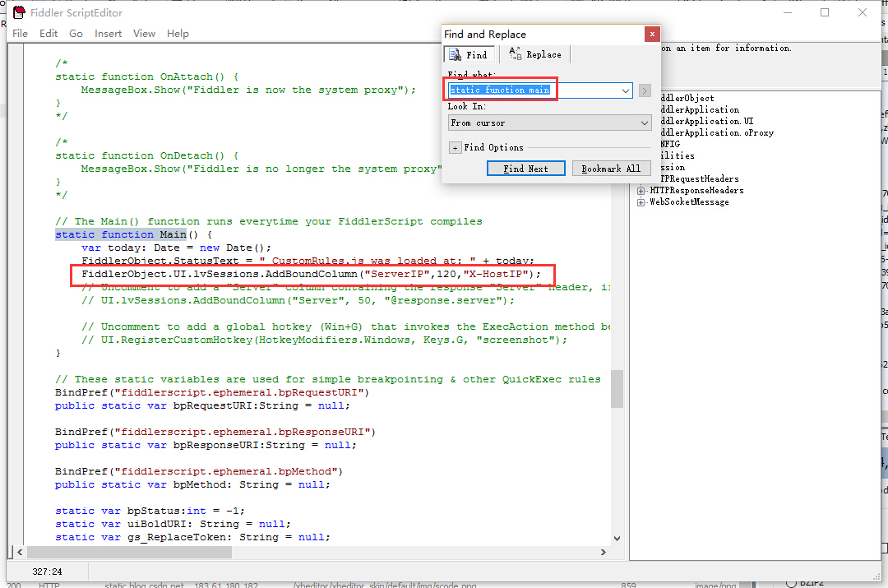
Task: Expand the Find Options section
Action: coord(455,148)
